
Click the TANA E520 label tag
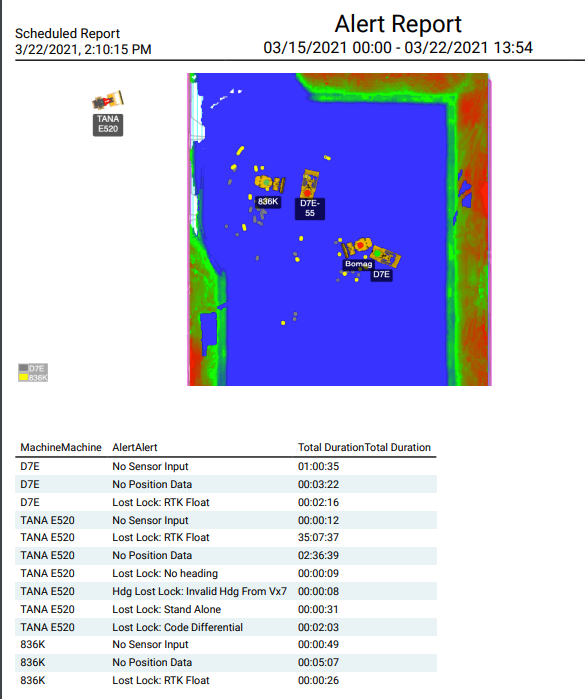click(108, 124)
